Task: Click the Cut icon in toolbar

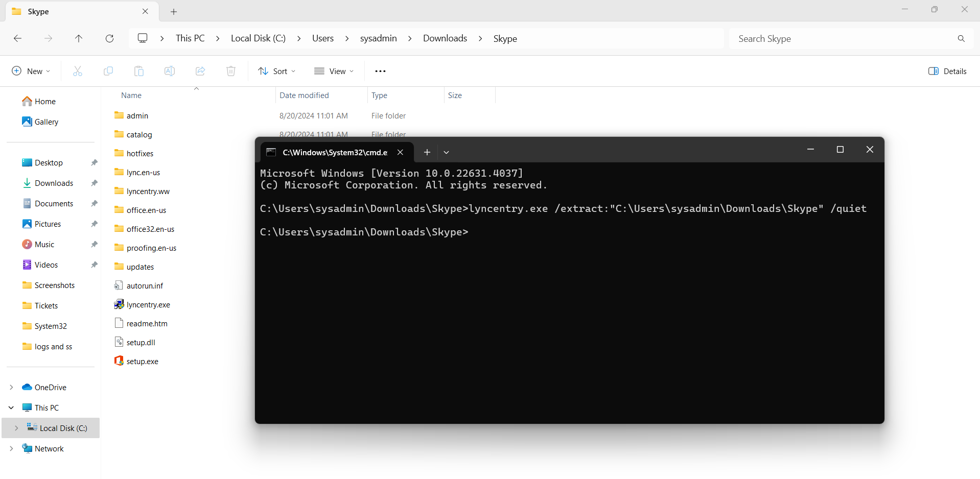Action: (78, 71)
